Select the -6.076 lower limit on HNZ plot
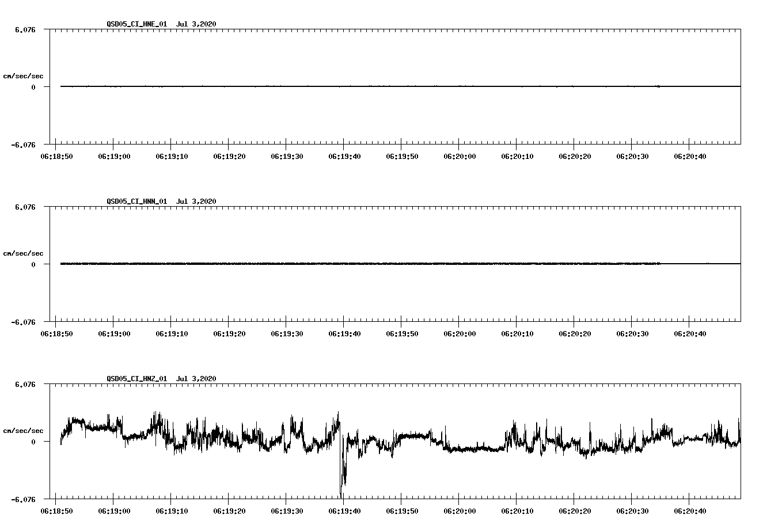 click(24, 499)
